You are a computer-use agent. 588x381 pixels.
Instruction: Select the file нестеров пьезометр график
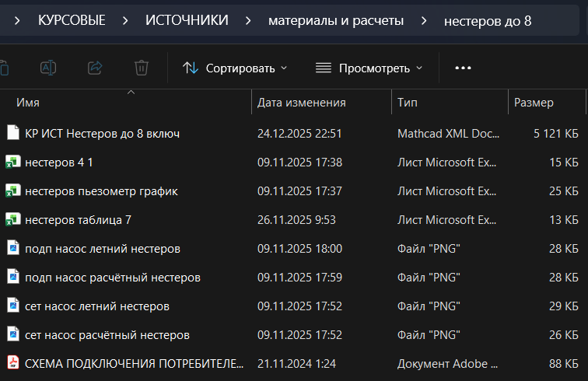coord(101,190)
